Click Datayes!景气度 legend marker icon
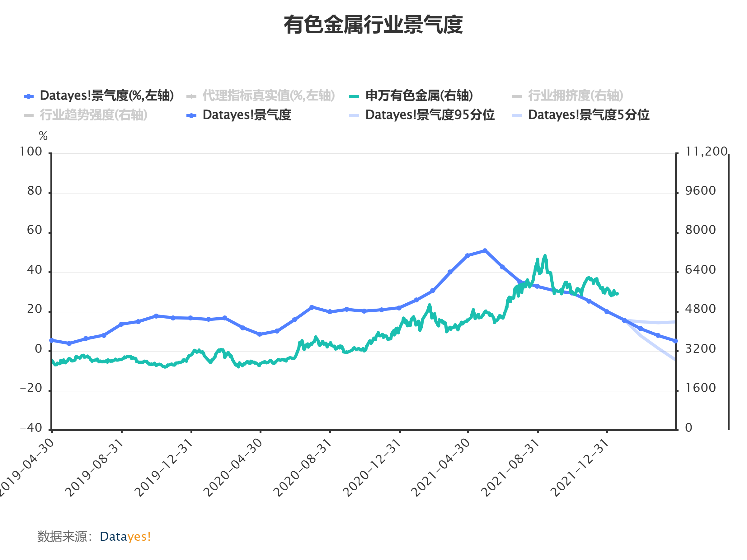Viewport: 747px width, 560px height. [x=191, y=116]
